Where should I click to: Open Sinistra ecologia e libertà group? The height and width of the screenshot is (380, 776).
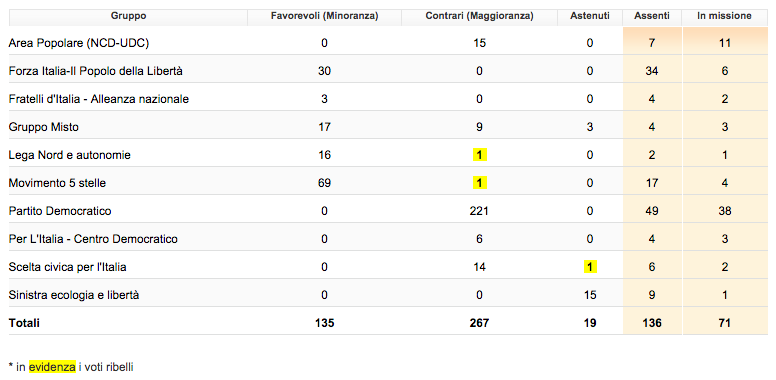coord(74,295)
